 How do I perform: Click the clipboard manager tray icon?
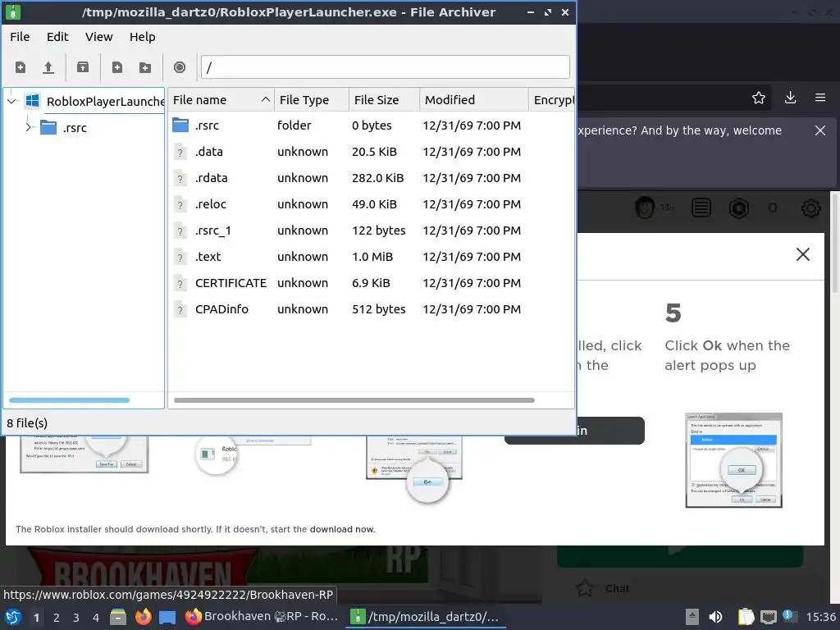[746, 617]
